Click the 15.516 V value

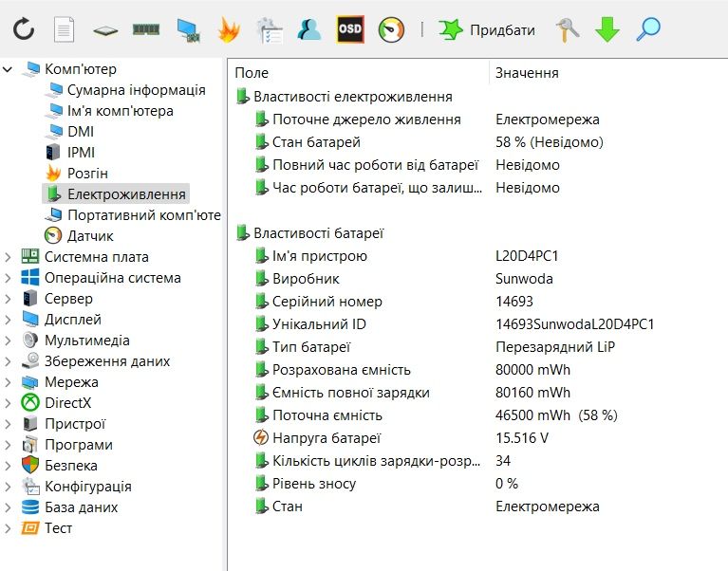[x=522, y=438]
